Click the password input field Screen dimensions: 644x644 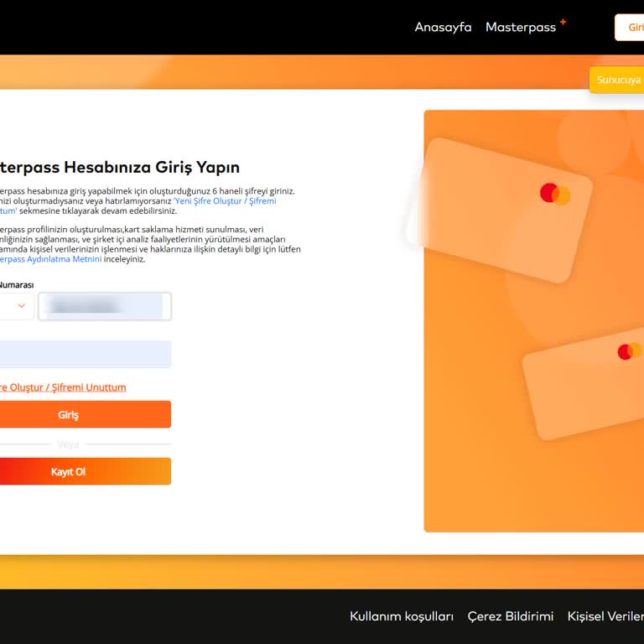pos(85,354)
